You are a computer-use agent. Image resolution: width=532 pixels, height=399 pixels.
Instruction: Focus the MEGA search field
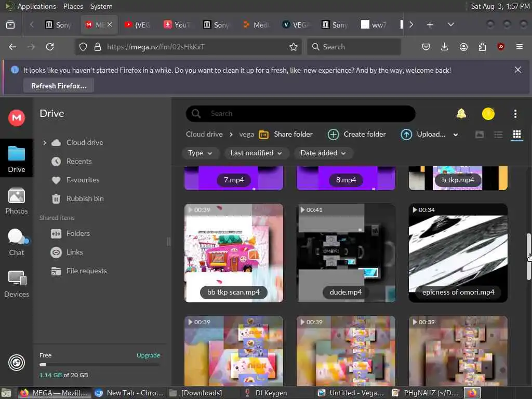tap(301, 114)
